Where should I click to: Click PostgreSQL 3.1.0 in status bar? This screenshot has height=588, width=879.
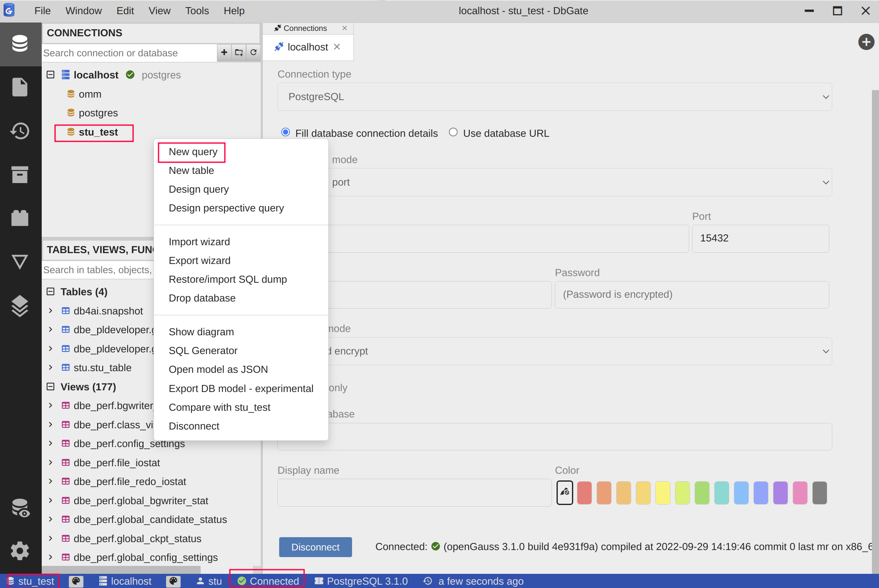(x=361, y=581)
